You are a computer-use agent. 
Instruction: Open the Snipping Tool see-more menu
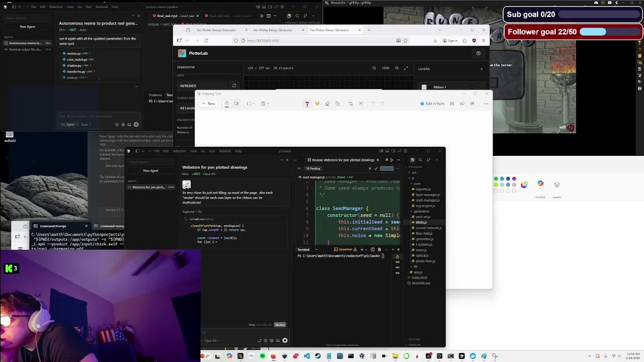[x=486, y=104]
